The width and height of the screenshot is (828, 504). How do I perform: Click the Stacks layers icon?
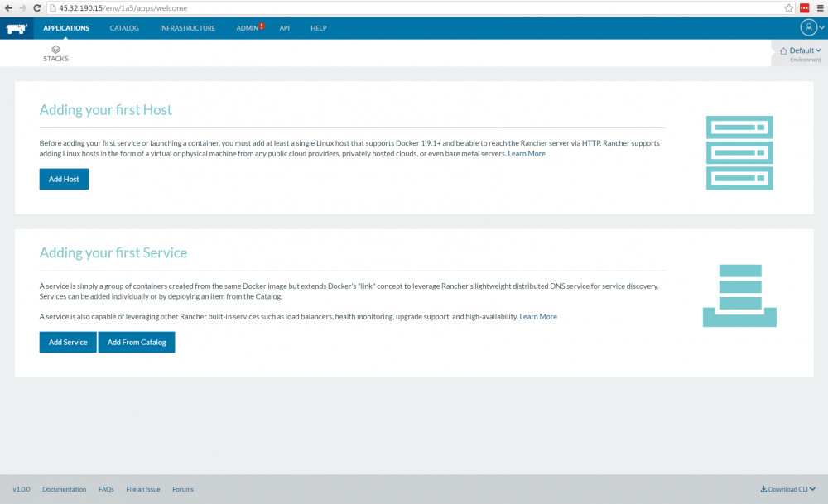(x=55, y=49)
